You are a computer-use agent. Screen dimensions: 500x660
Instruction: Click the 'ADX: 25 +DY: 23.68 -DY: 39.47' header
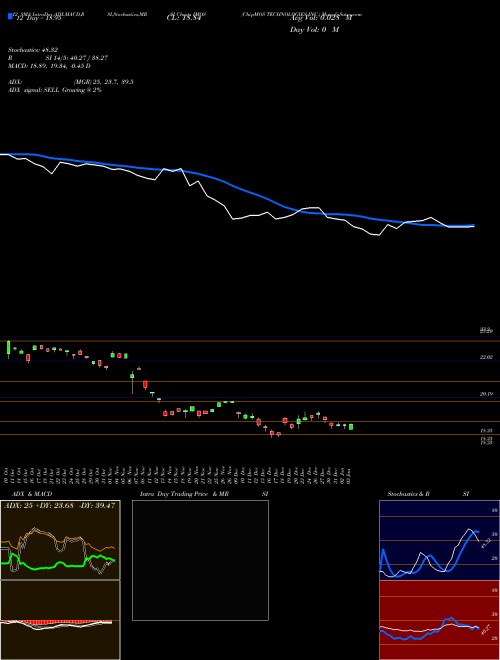point(60,506)
